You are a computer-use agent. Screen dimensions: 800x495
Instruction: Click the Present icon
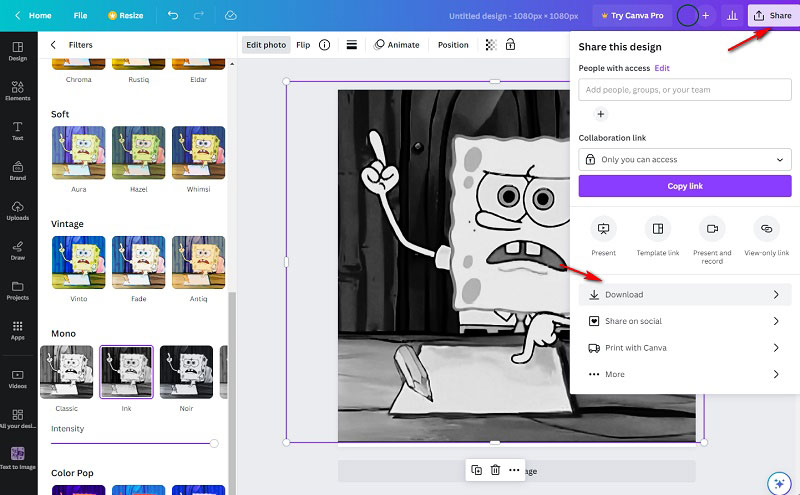click(x=604, y=229)
